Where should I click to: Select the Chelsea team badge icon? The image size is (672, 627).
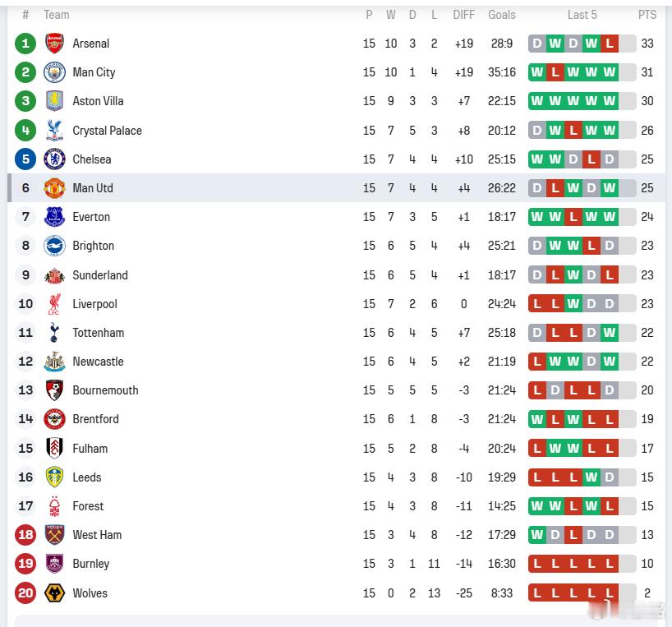pyautogui.click(x=54, y=159)
